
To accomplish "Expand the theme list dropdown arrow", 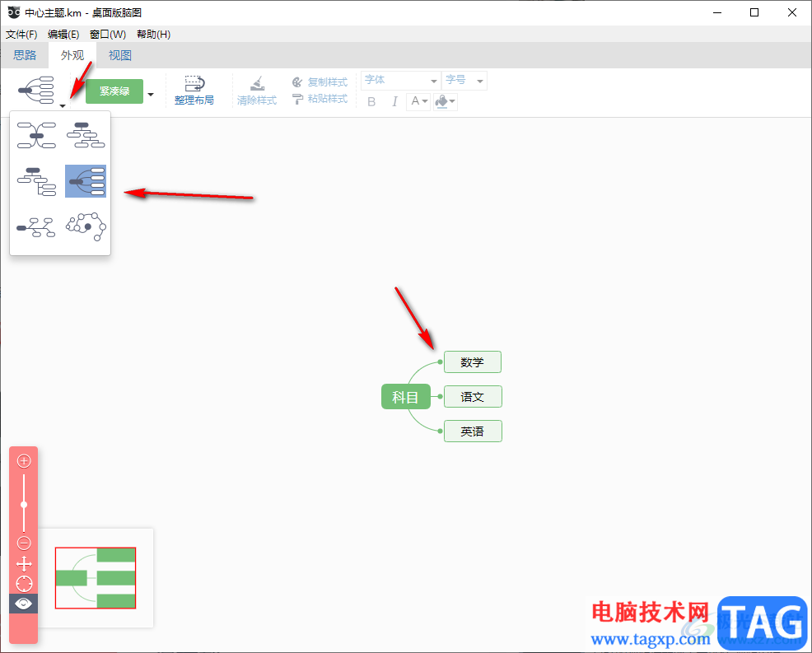I will click(151, 94).
